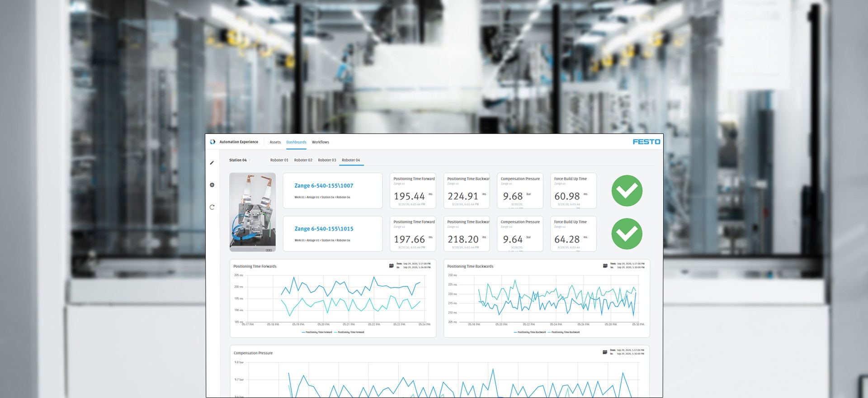Click the Automation Experience logo icon
Viewport: 868px width, 398px height.
pos(212,142)
